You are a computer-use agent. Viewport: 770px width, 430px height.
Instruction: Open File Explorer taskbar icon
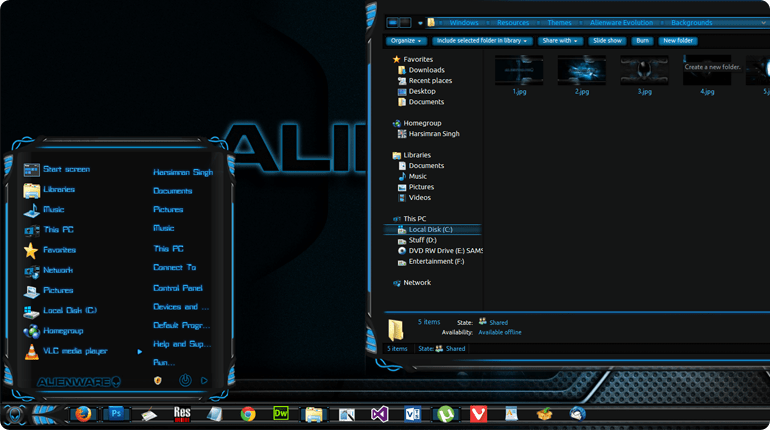(x=314, y=414)
